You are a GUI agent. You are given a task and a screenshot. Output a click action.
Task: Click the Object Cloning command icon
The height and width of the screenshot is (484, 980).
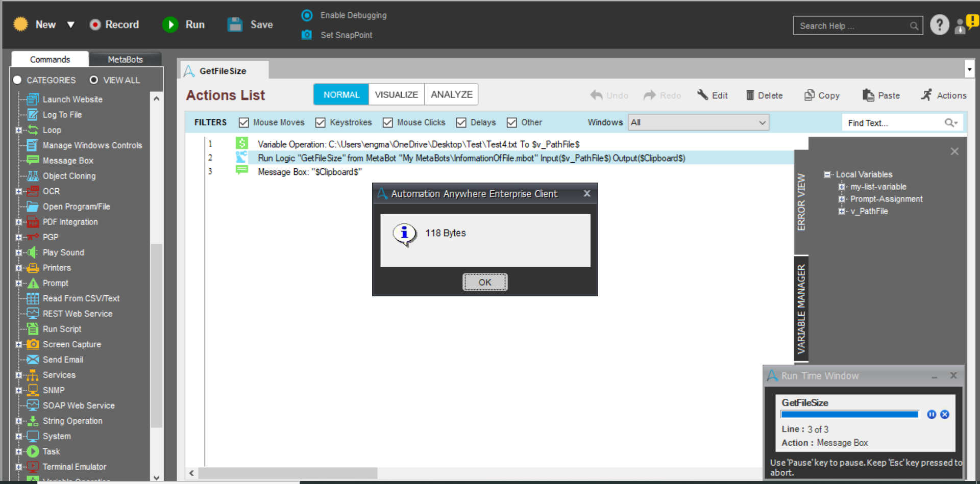click(33, 175)
